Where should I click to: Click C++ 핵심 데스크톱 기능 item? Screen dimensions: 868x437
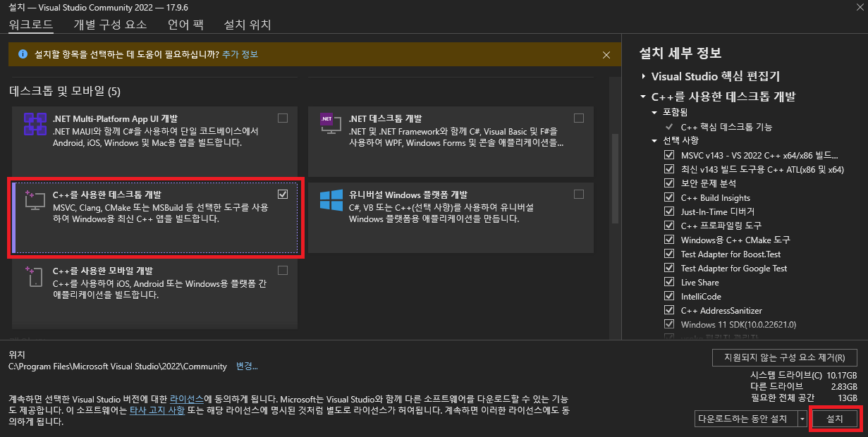point(726,127)
